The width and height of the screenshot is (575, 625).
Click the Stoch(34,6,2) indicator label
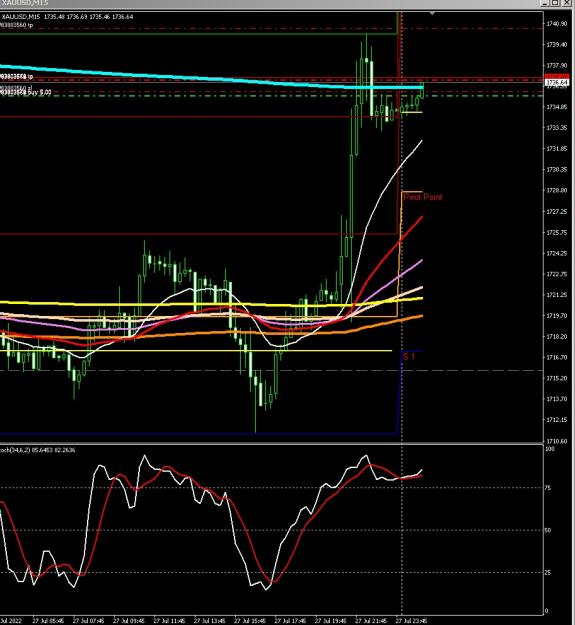37,450
